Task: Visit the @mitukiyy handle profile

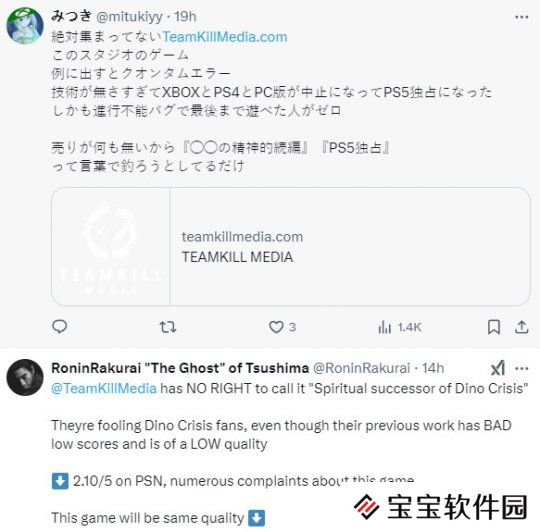Action: tap(129, 17)
